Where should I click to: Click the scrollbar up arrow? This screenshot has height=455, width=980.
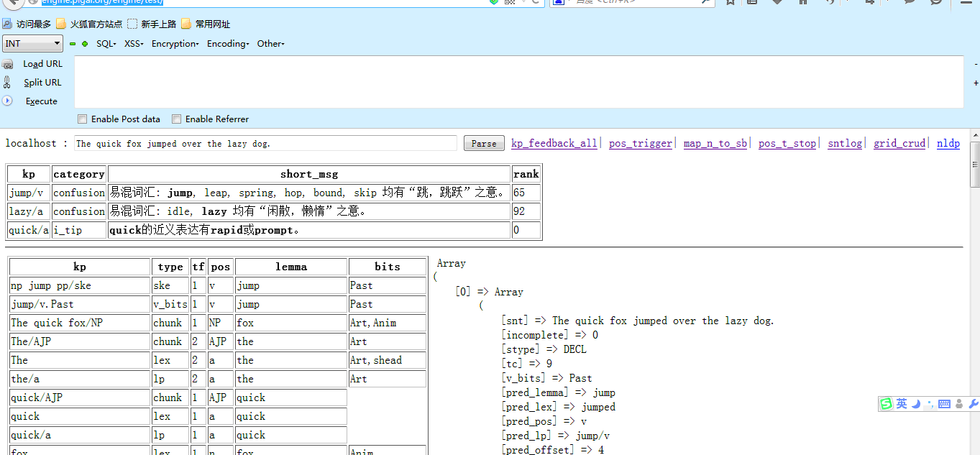[x=975, y=134]
